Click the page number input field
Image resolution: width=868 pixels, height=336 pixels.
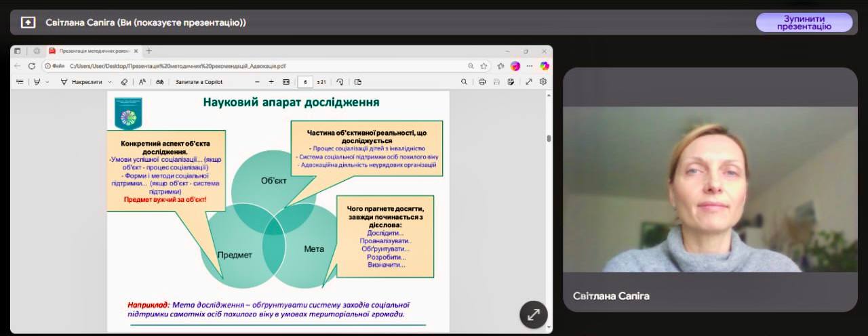click(x=304, y=82)
